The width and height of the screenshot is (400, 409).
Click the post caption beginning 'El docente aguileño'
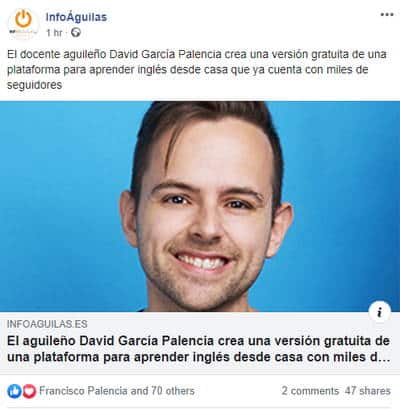pos(197,69)
